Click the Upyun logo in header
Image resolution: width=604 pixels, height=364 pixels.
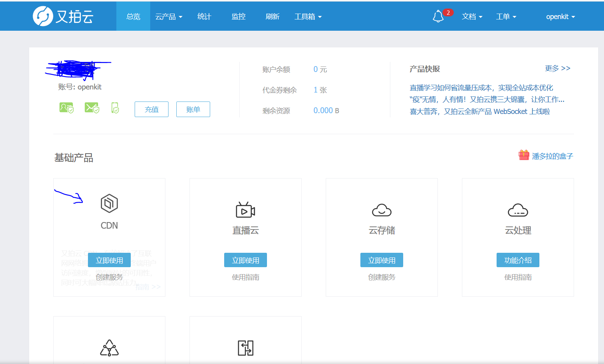point(63,16)
